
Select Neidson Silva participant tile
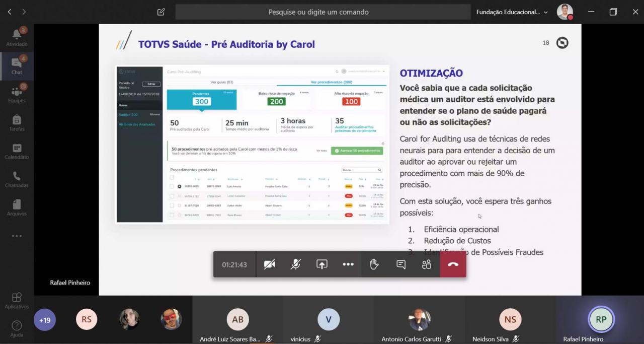pos(510,320)
